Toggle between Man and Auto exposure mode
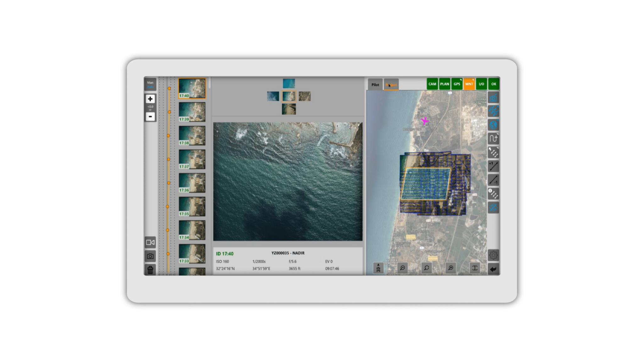 pos(150,84)
